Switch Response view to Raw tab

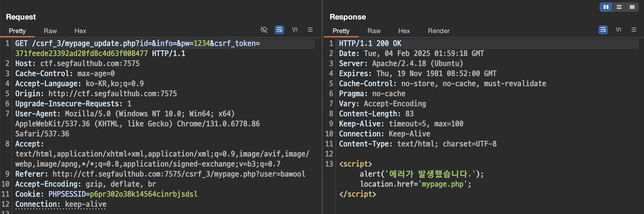[x=374, y=31]
